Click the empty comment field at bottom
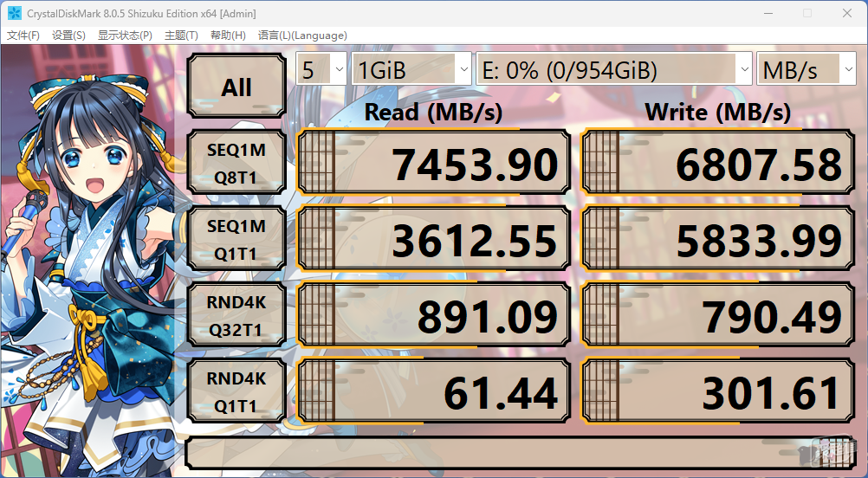The height and width of the screenshot is (478, 868). pos(521,453)
